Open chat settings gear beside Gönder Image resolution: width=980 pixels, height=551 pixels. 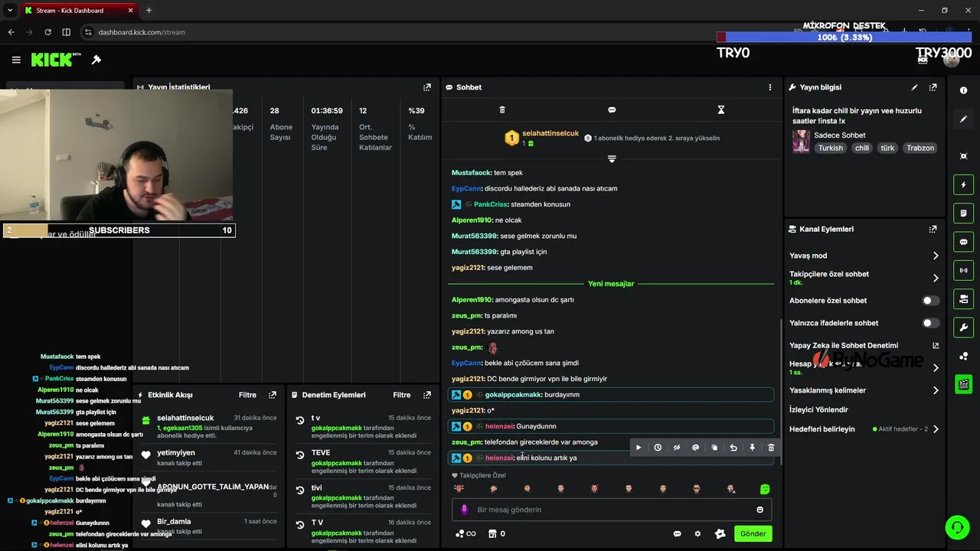[697, 534]
